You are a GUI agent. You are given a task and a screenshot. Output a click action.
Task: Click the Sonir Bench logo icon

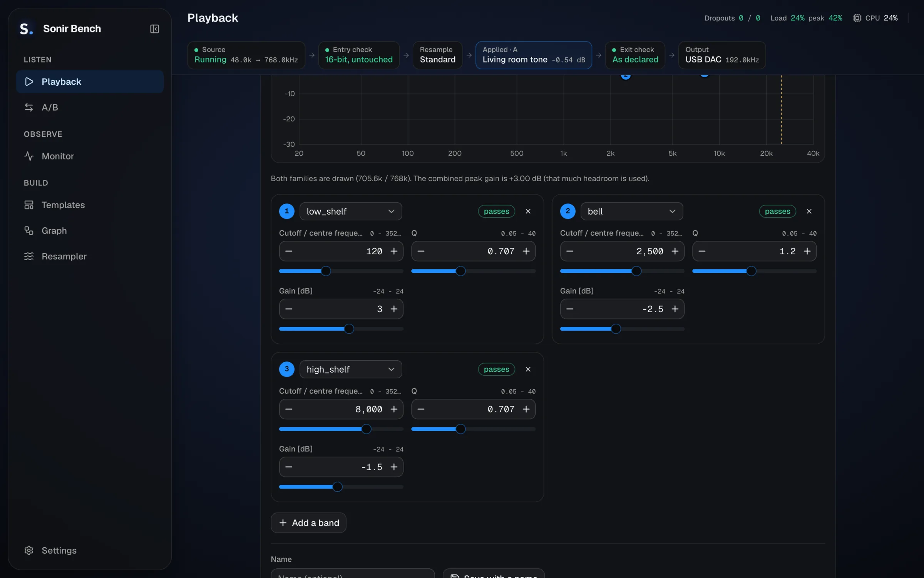[26, 29]
